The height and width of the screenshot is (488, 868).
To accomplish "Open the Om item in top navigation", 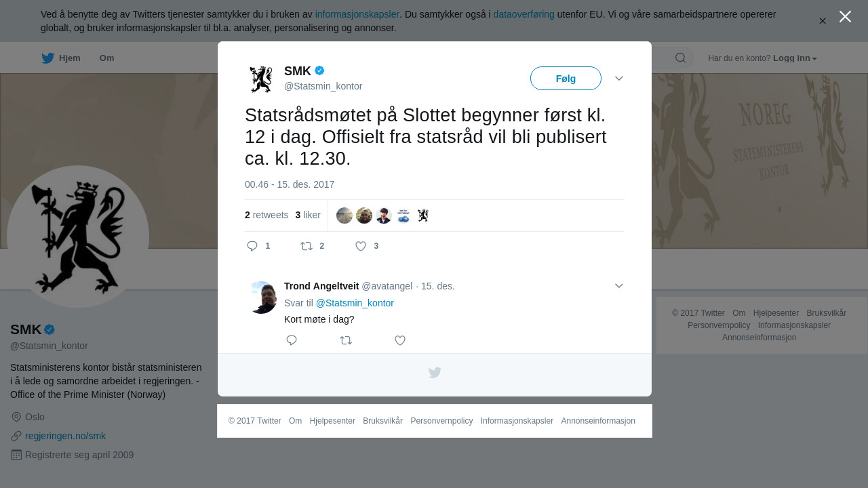I will [x=107, y=58].
